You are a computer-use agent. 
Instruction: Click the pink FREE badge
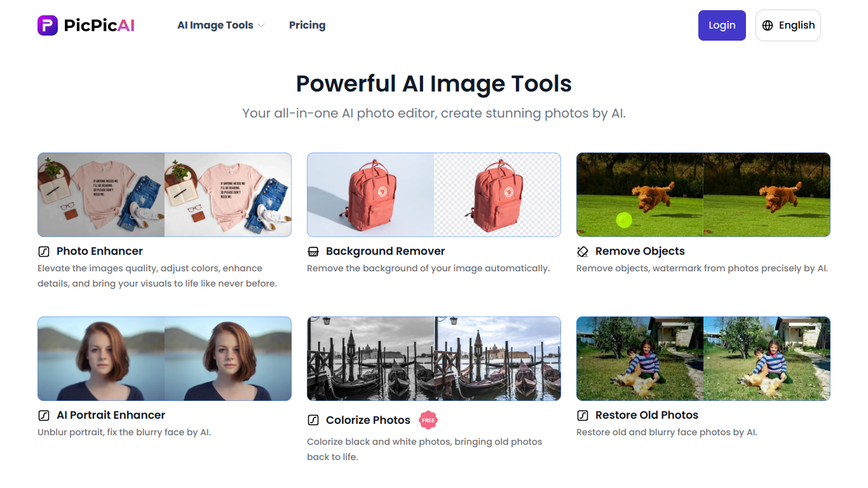tap(428, 420)
